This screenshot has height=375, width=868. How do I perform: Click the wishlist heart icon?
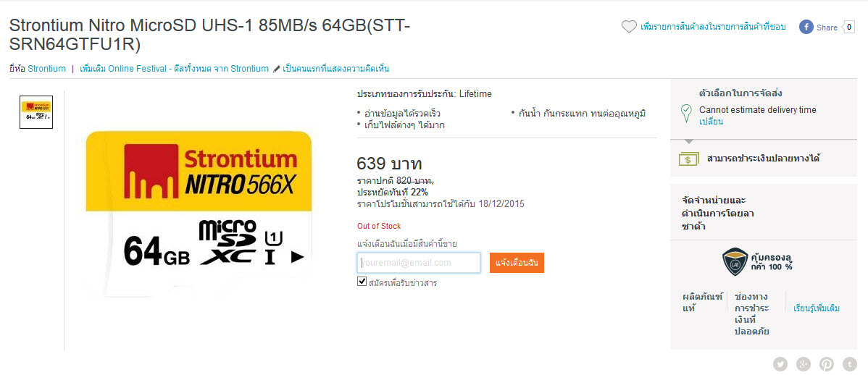[629, 27]
